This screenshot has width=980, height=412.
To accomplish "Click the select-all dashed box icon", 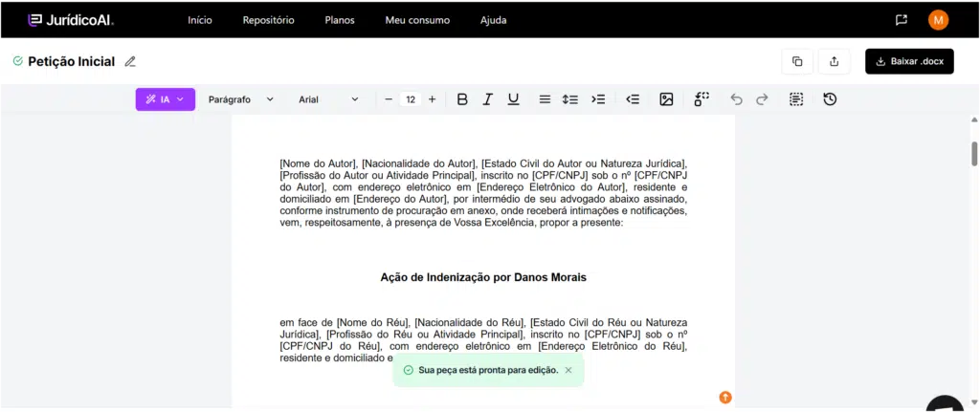I will click(x=795, y=99).
